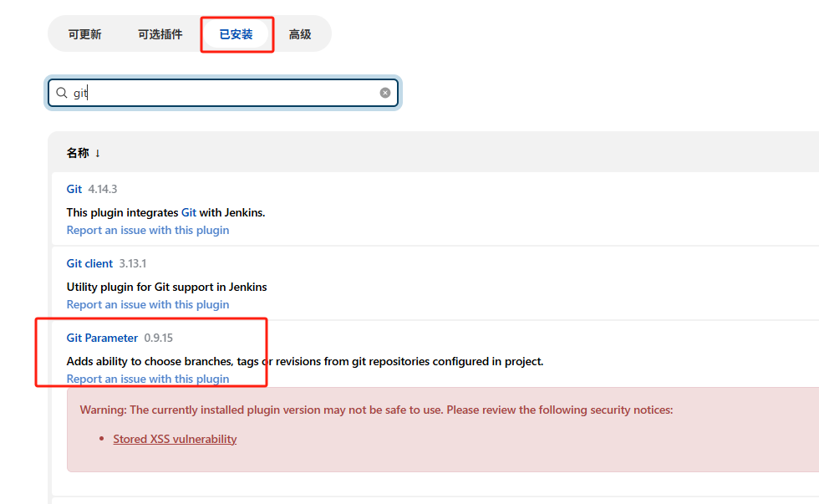Select version text 3.13.1

[x=133, y=264]
